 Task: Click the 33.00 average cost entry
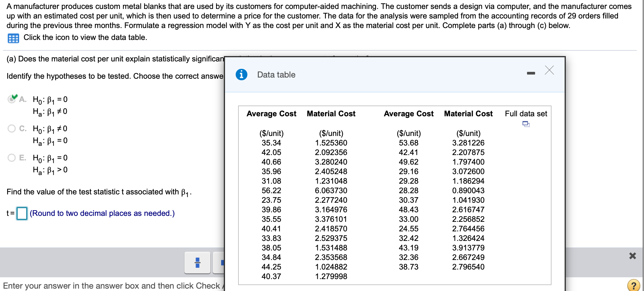click(x=409, y=219)
